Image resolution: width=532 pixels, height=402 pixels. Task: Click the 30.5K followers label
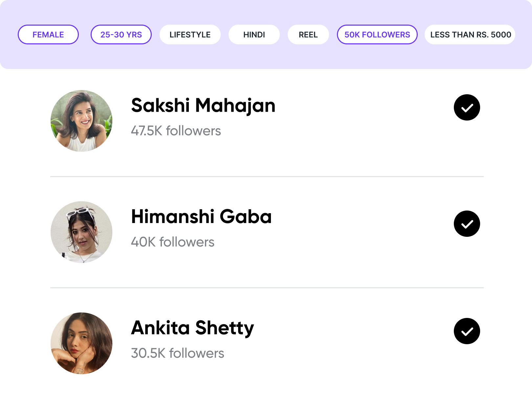(x=177, y=353)
